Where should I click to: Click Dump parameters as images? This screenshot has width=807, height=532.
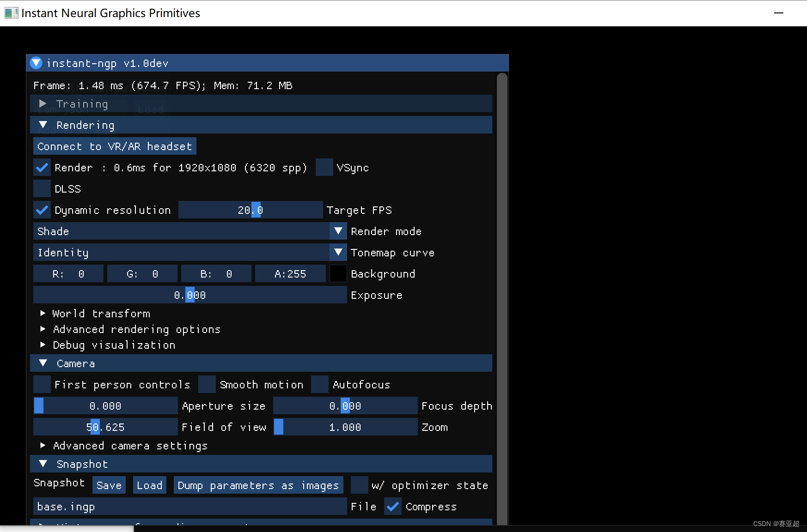(x=258, y=485)
